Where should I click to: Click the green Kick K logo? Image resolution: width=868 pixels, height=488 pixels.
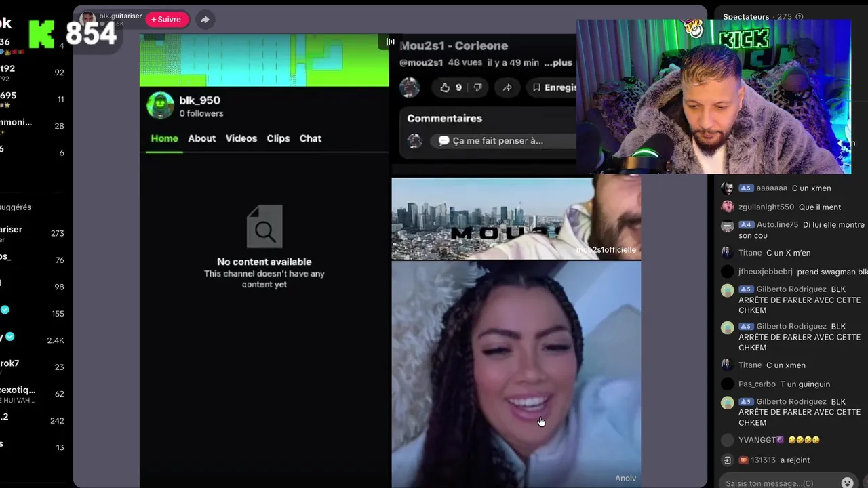(41, 33)
